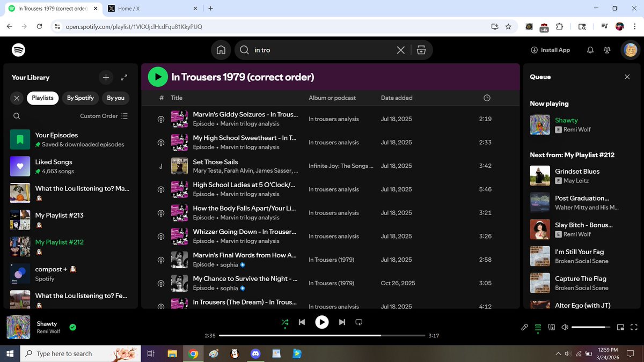The width and height of the screenshot is (644, 362).
Task: Click the Title column header
Action: click(x=177, y=98)
